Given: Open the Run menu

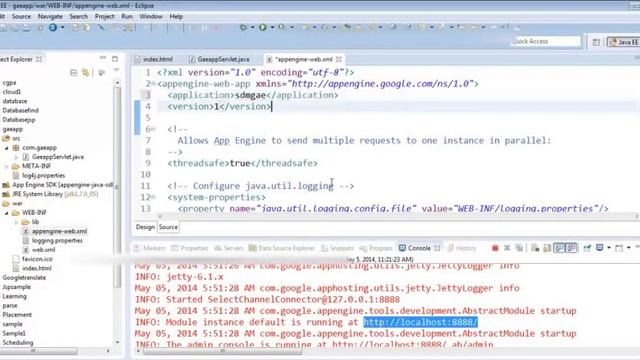Looking at the screenshot, I should [127, 16].
